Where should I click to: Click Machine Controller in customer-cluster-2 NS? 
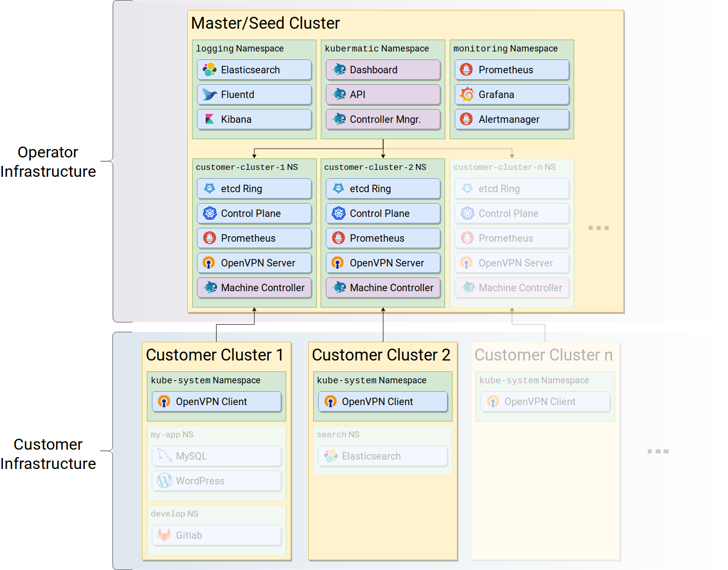tap(383, 288)
